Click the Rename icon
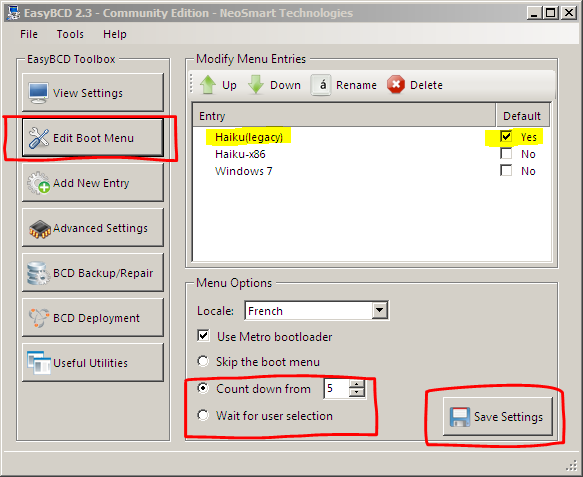The image size is (583, 477). point(321,85)
